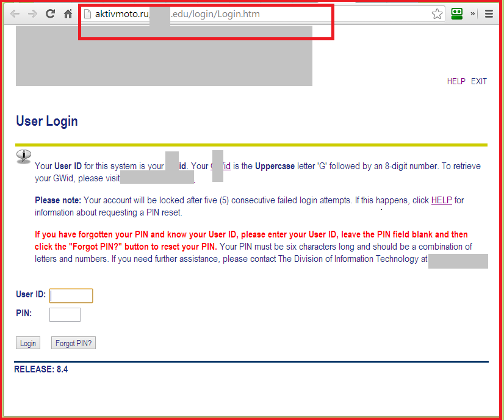Screen dimensions: 504x420
Task: Click the green RoboForm extension icon
Action: (x=456, y=13)
